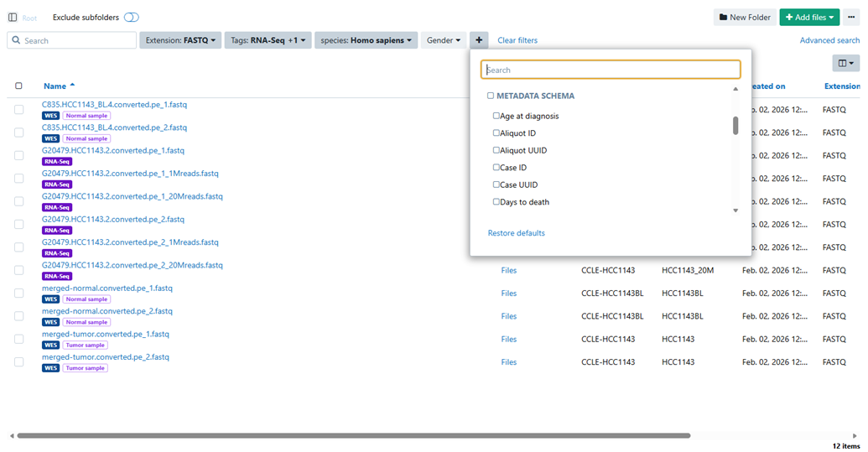Open Advanced search
The width and height of the screenshot is (868, 452).
point(829,40)
